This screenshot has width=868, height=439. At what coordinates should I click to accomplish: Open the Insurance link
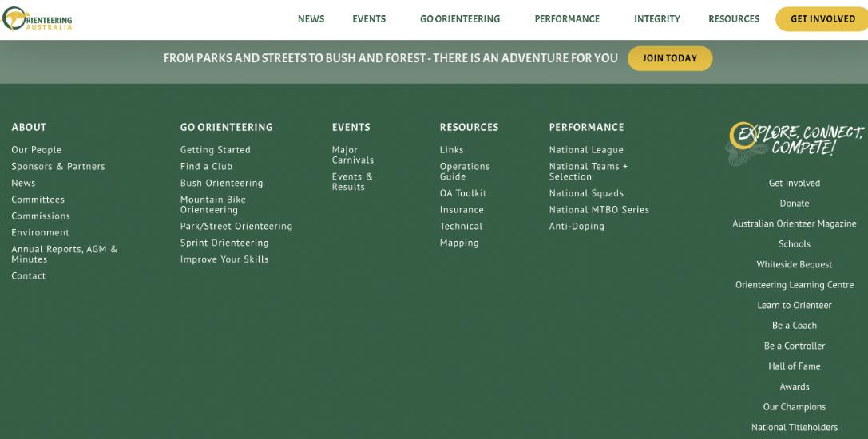pos(462,210)
